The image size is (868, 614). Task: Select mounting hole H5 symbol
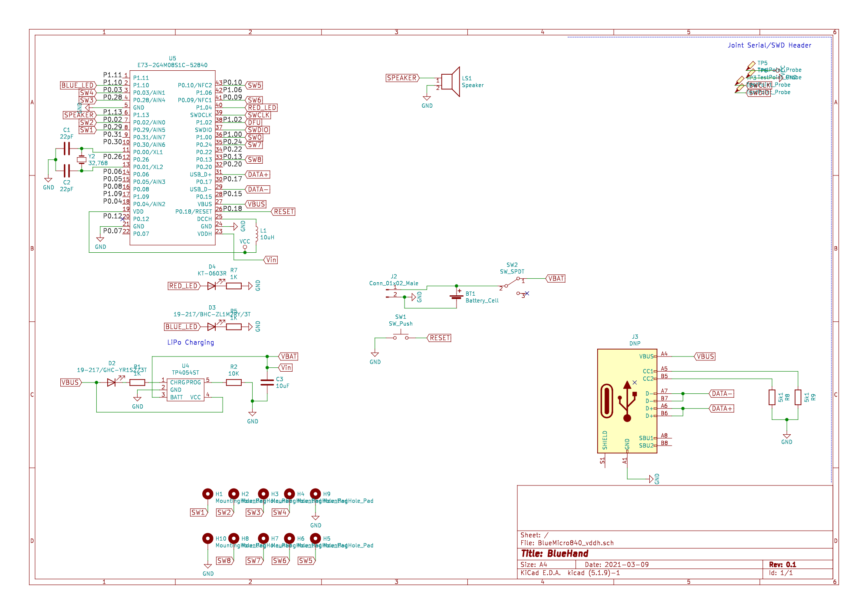(x=316, y=538)
